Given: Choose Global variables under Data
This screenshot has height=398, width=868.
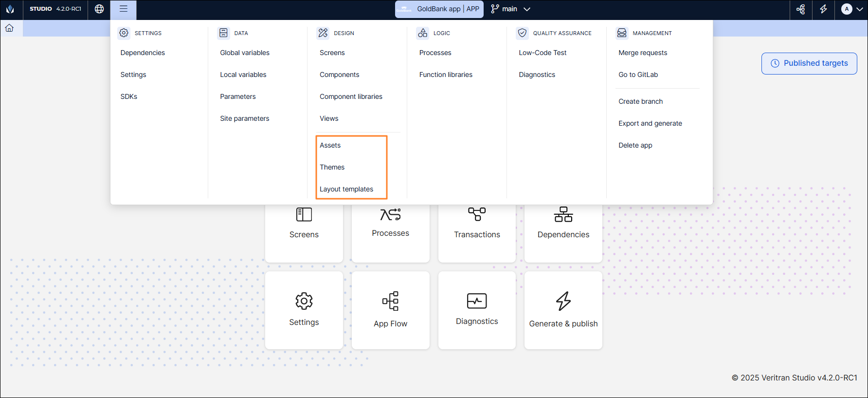Looking at the screenshot, I should (x=245, y=53).
